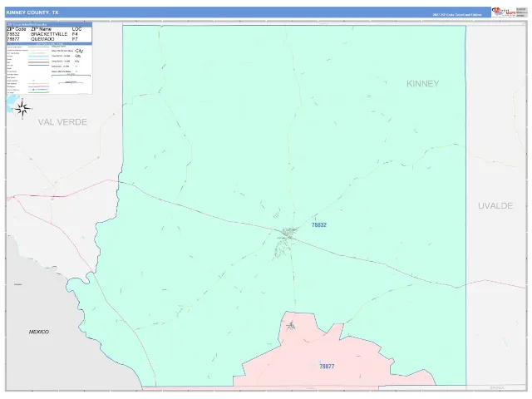The width and height of the screenshot is (532, 399).
Task: Click the ZIP Name column header in the index
Action: (41, 29)
